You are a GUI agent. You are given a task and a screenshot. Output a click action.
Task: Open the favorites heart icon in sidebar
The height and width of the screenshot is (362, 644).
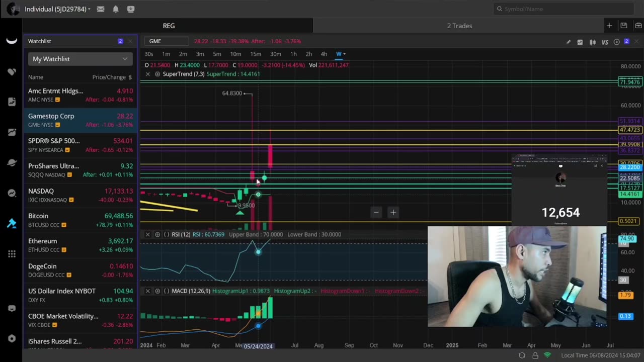12,72
